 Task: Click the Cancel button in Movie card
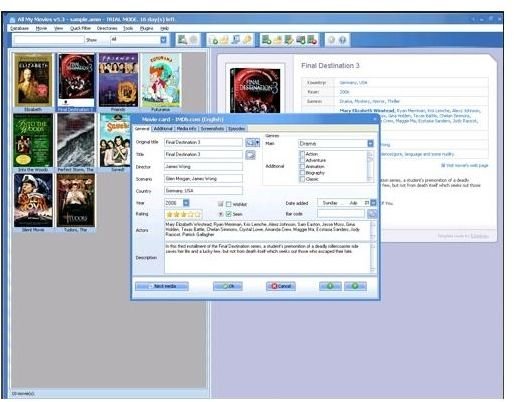click(281, 286)
